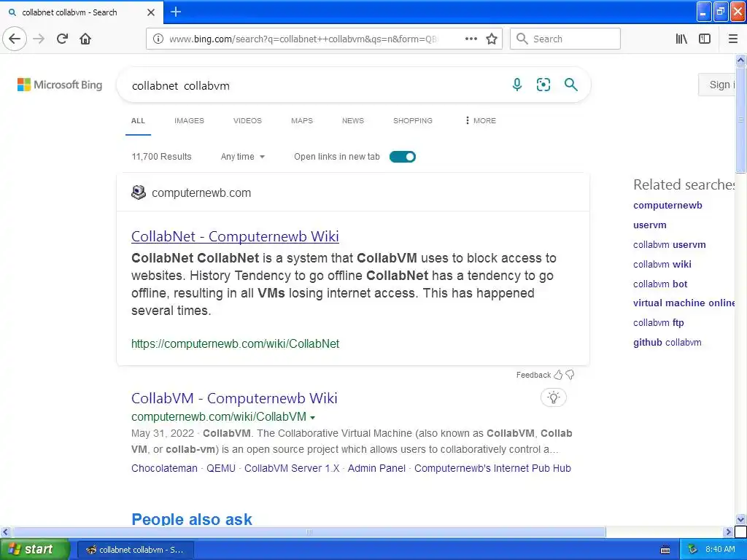Click the lightbulb insights icon
747x560 pixels.
tap(554, 397)
